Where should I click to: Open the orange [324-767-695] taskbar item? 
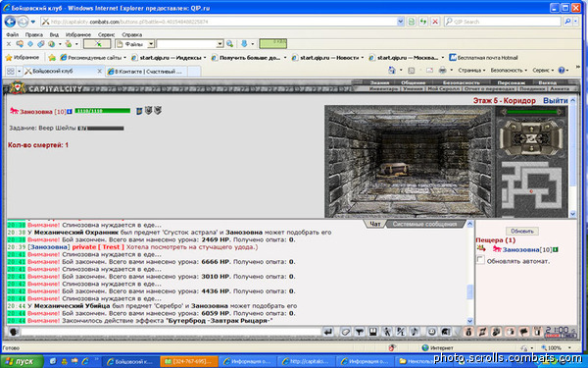[189, 361]
